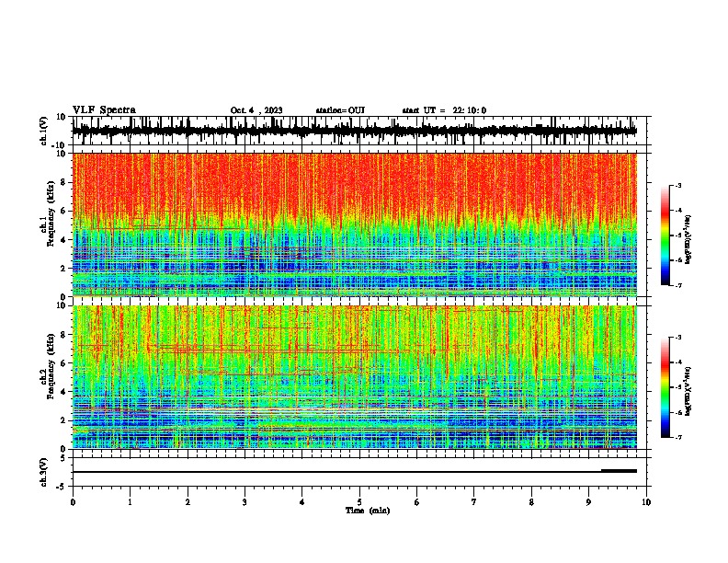Click the Time (min) axis title

(x=368, y=511)
